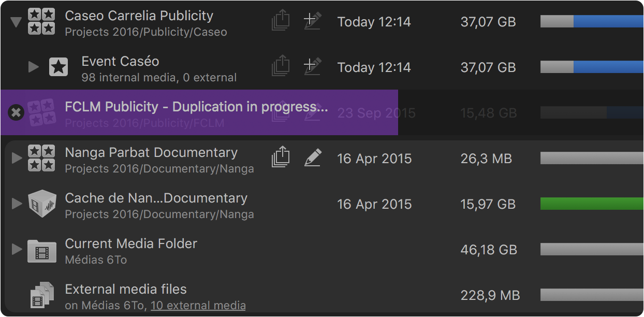Click the duplicate icon for Caseo Carrelia Publicity
This screenshot has width=644, height=317.
coord(280,21)
